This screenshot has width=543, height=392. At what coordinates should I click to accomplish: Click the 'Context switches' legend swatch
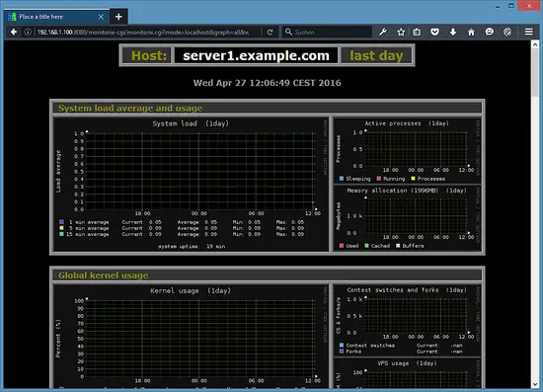pyautogui.click(x=342, y=346)
